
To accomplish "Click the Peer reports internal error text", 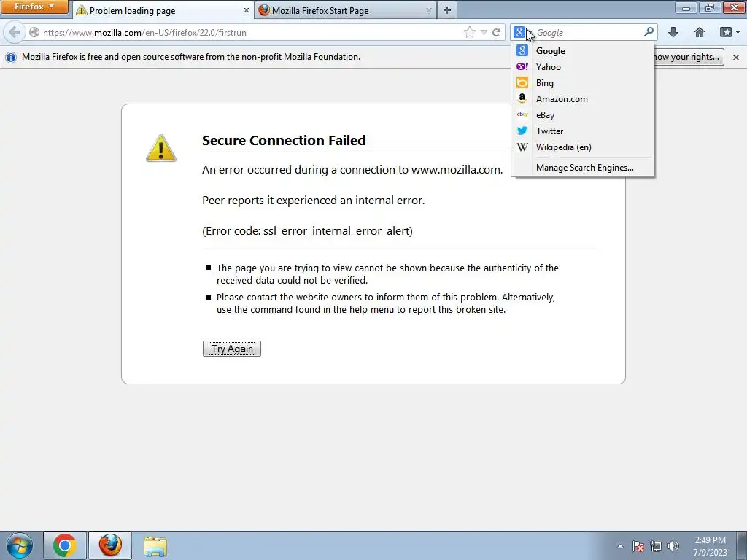I will 314,201.
